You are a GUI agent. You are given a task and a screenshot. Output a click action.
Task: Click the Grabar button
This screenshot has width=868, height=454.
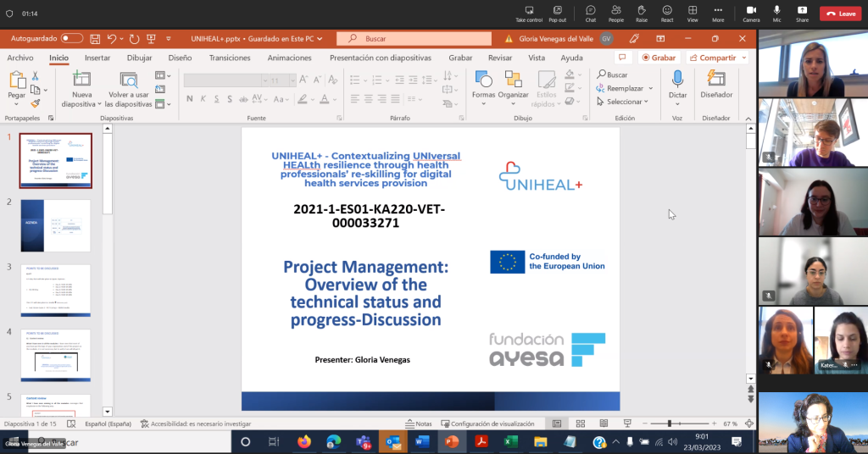click(x=659, y=58)
